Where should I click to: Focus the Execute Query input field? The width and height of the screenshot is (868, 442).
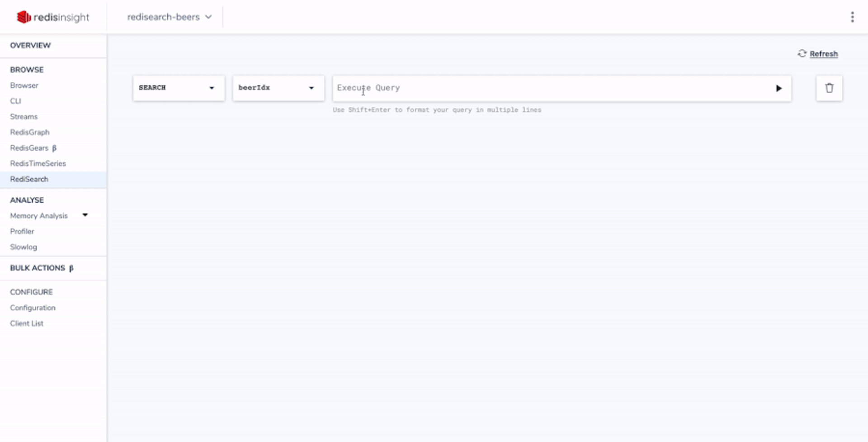[x=552, y=88]
